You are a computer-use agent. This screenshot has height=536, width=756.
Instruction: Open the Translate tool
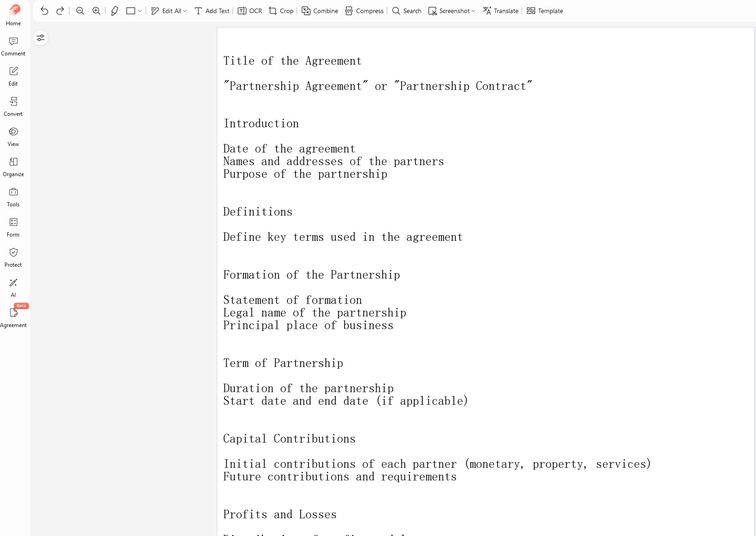point(500,11)
